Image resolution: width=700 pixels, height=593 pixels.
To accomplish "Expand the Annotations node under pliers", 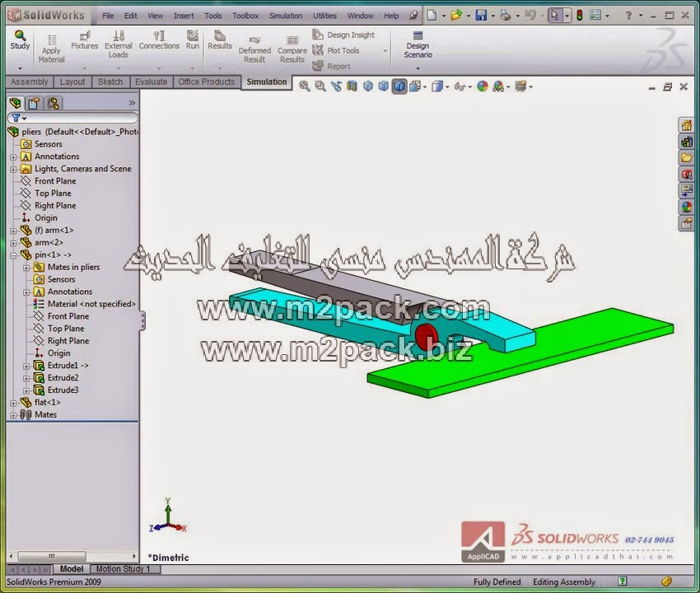I will [13, 156].
